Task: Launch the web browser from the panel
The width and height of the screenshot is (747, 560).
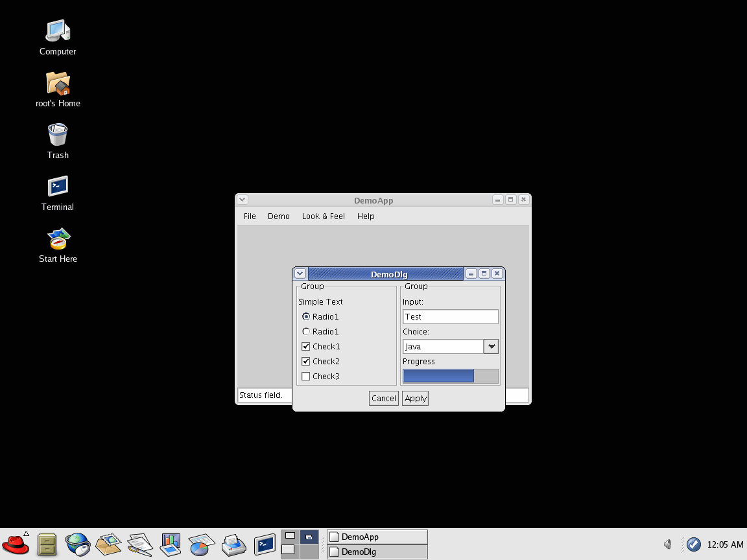Action: (x=78, y=543)
